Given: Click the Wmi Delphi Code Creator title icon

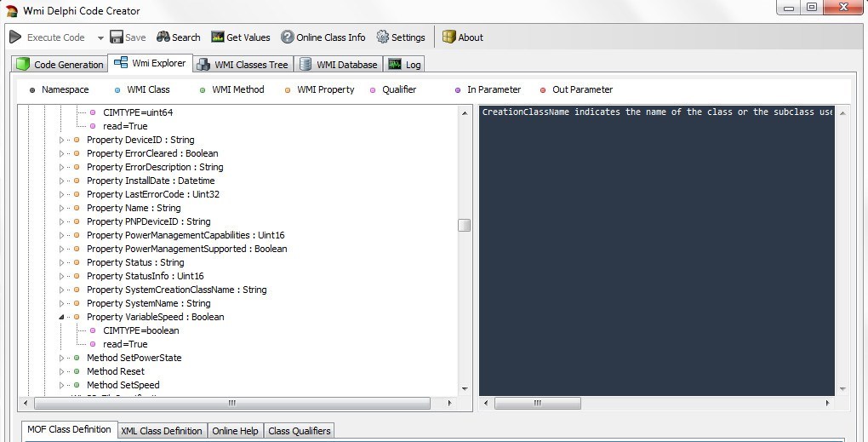Looking at the screenshot, I should (12, 10).
